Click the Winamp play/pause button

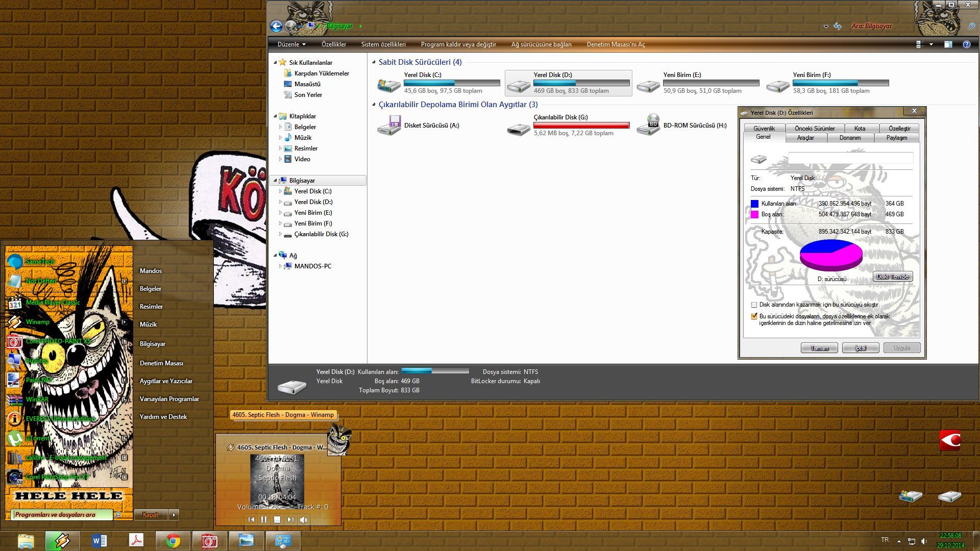[263, 519]
